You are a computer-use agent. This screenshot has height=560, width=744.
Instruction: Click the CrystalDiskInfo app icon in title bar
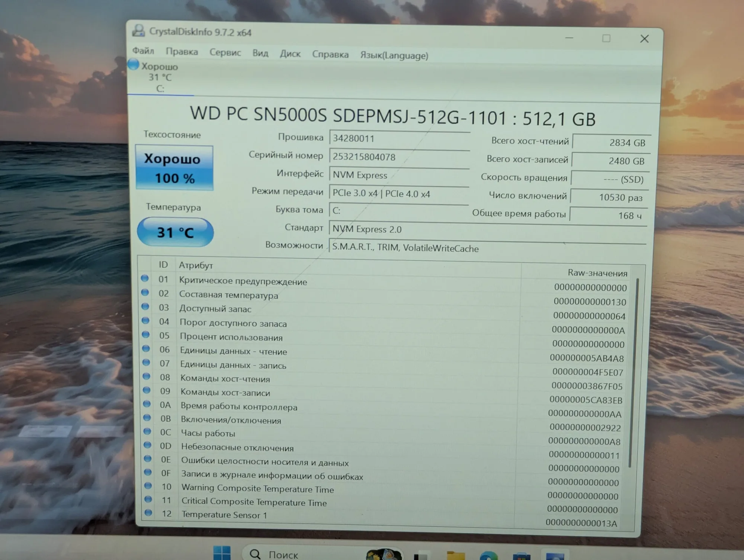tap(138, 30)
